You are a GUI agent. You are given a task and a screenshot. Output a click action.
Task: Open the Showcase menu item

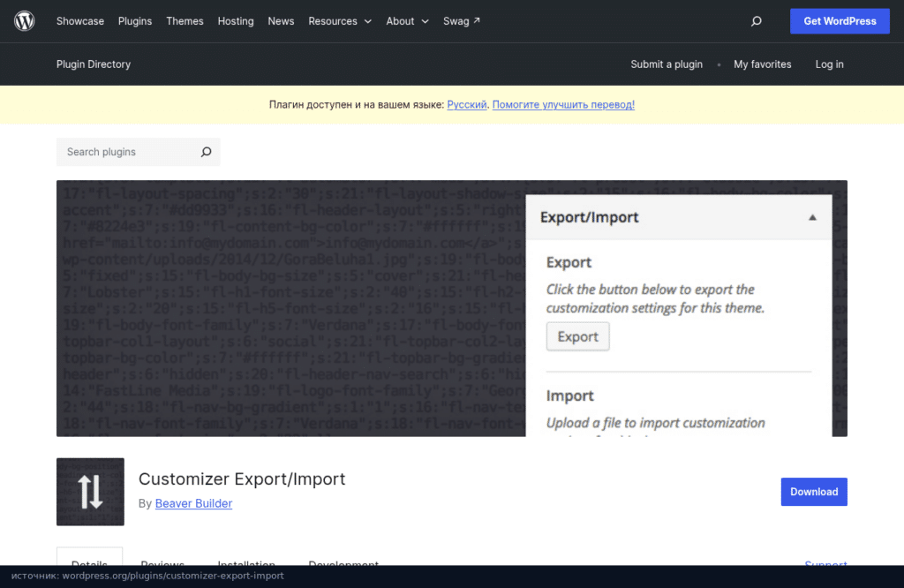(80, 21)
